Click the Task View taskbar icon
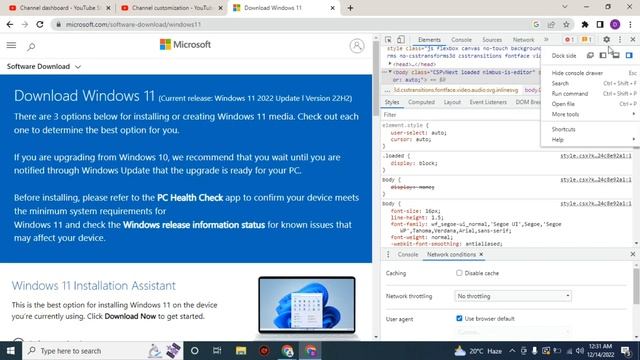Viewport: 640px width, 360px height. click(217, 351)
